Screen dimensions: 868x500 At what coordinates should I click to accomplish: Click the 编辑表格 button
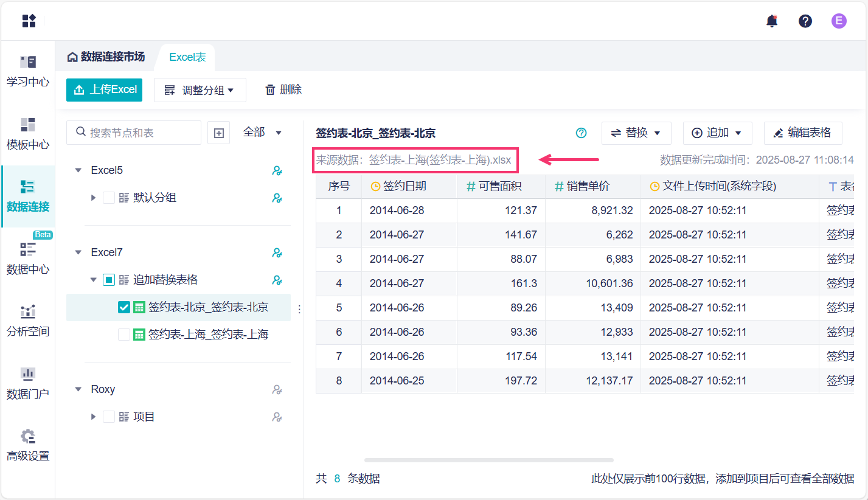click(x=802, y=133)
